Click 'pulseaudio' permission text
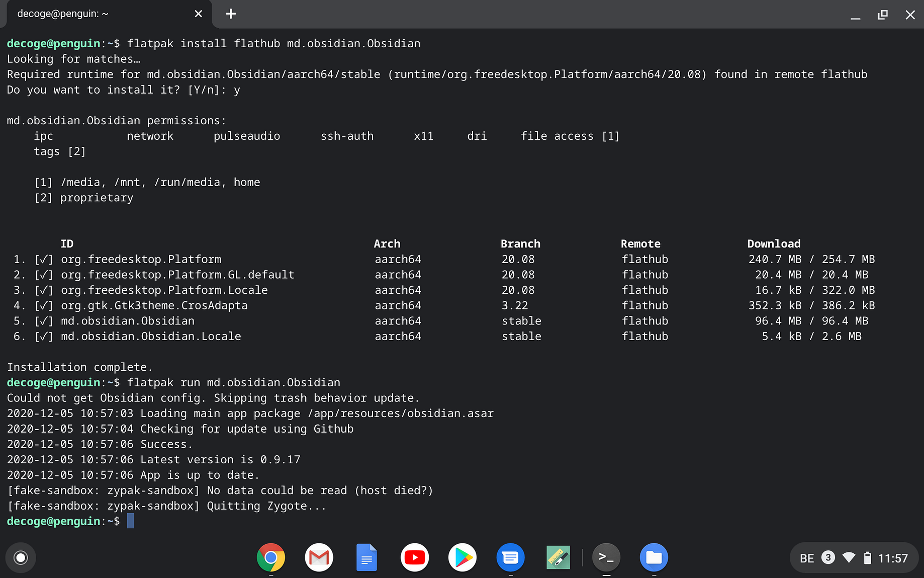Screen dimensions: 924x578 [247, 136]
